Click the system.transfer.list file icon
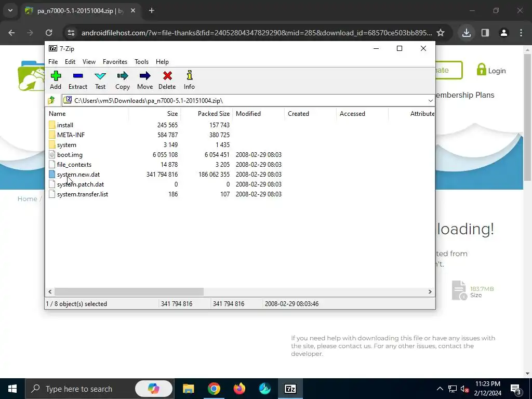532x399 pixels. pos(52,194)
